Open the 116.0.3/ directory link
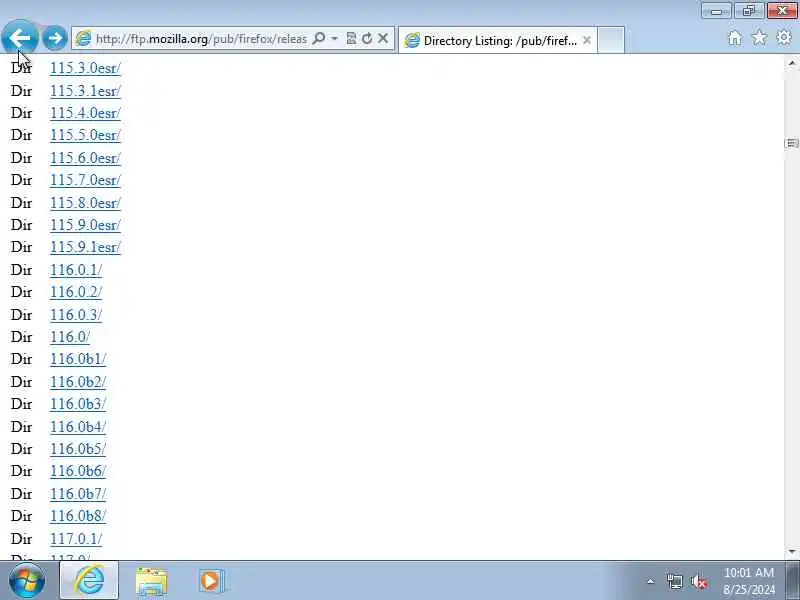The height and width of the screenshot is (600, 800). (76, 315)
